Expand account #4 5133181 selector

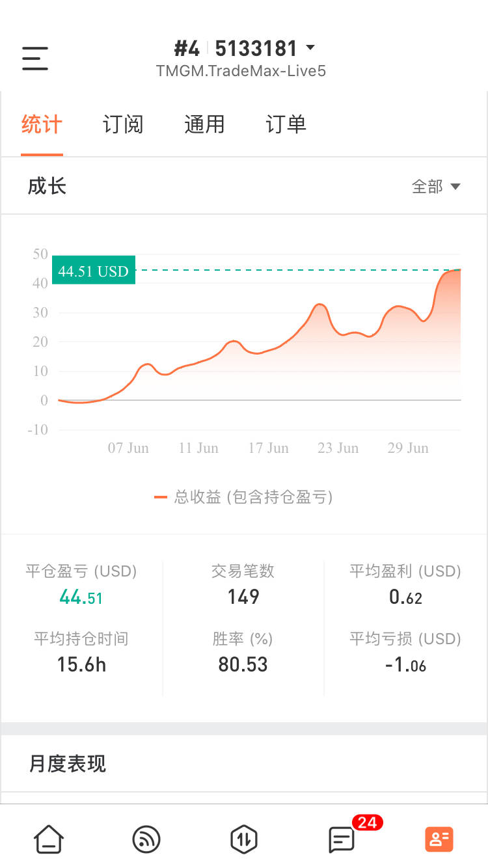coord(245,49)
